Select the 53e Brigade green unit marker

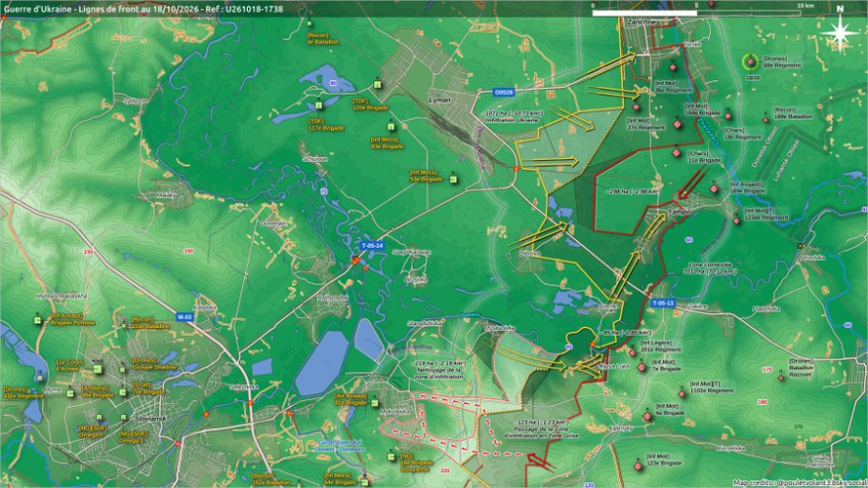tap(453, 179)
